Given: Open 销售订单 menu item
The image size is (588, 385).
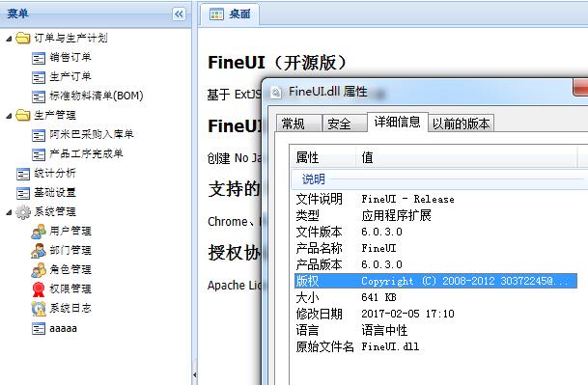Looking at the screenshot, I should click(x=70, y=57).
